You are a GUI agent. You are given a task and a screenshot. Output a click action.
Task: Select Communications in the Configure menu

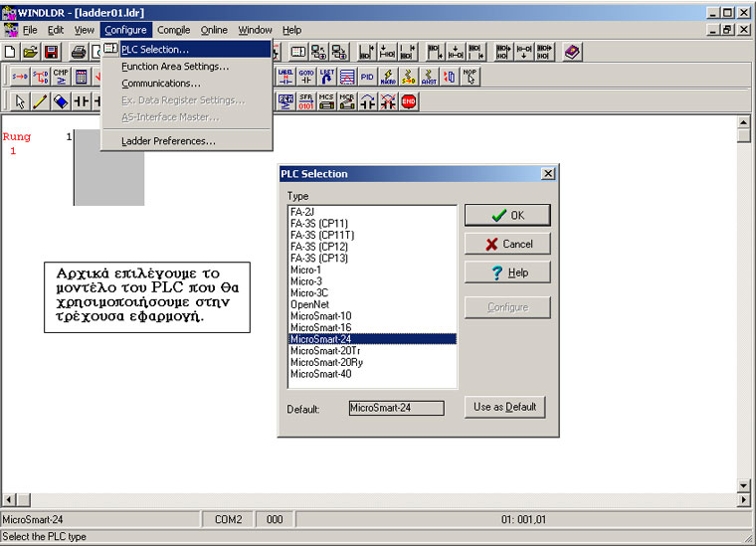point(160,84)
